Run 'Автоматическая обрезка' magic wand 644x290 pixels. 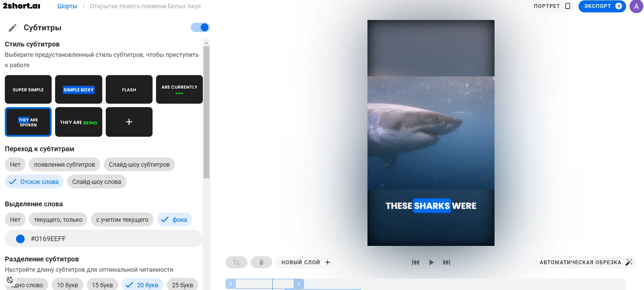(x=586, y=262)
